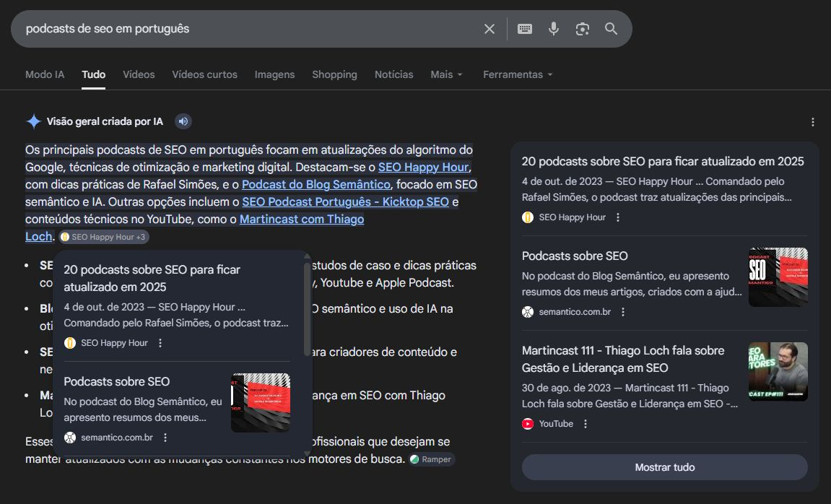
Task: Open the Notícias tab
Action: [393, 74]
